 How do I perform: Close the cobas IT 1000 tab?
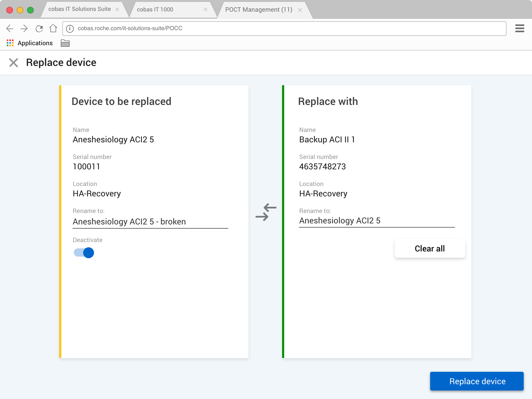[x=205, y=10]
